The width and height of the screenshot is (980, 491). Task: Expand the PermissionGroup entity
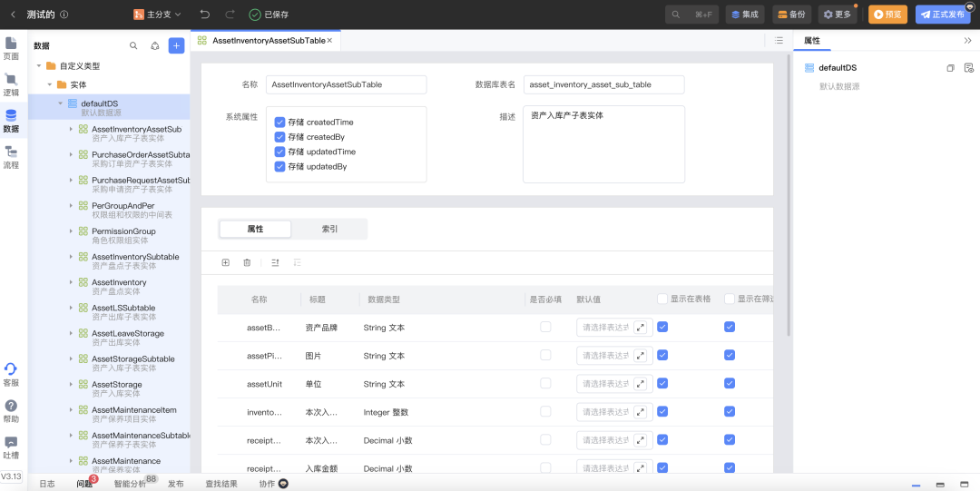(x=72, y=231)
